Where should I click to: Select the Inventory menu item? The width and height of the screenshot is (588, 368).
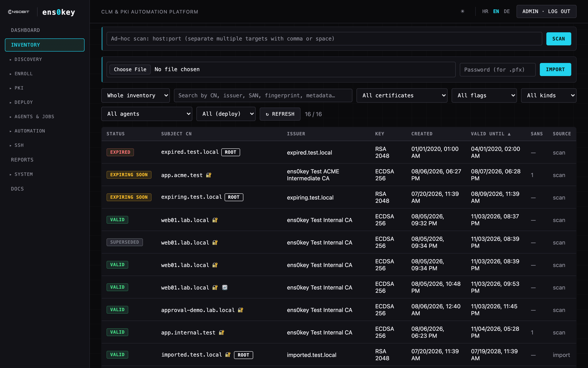(x=45, y=45)
